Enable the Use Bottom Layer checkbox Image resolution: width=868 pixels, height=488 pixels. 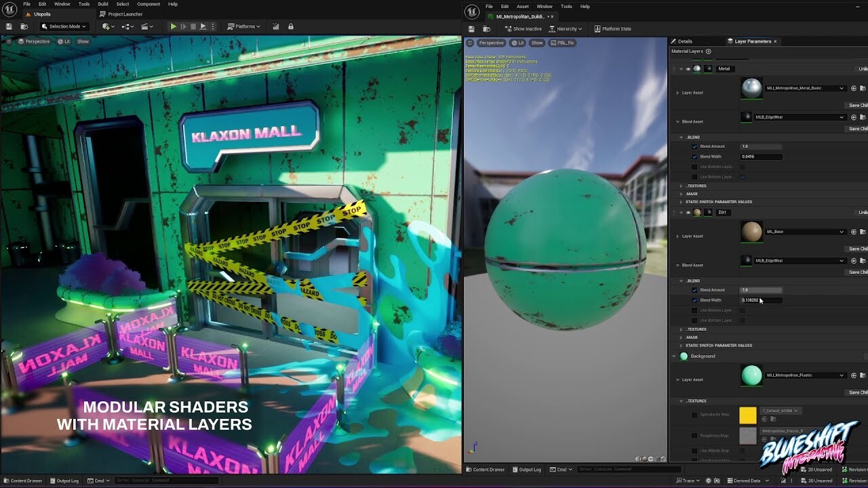695,166
